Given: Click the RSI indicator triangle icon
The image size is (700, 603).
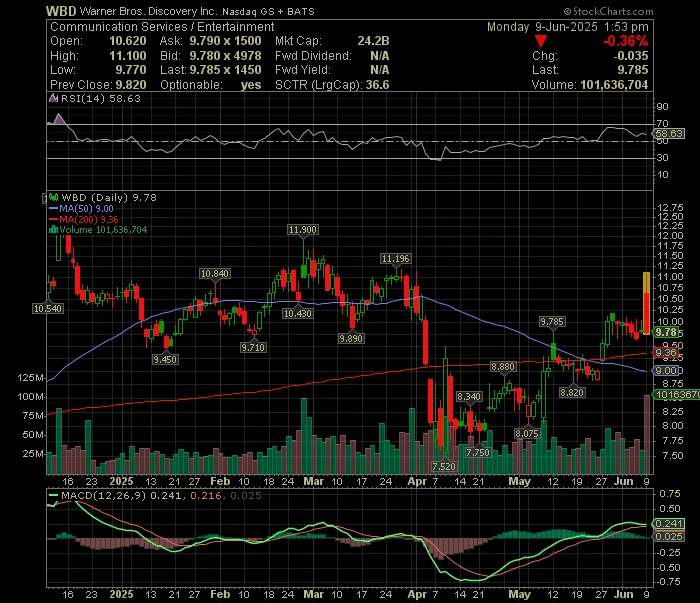Looking at the screenshot, I should (x=54, y=99).
